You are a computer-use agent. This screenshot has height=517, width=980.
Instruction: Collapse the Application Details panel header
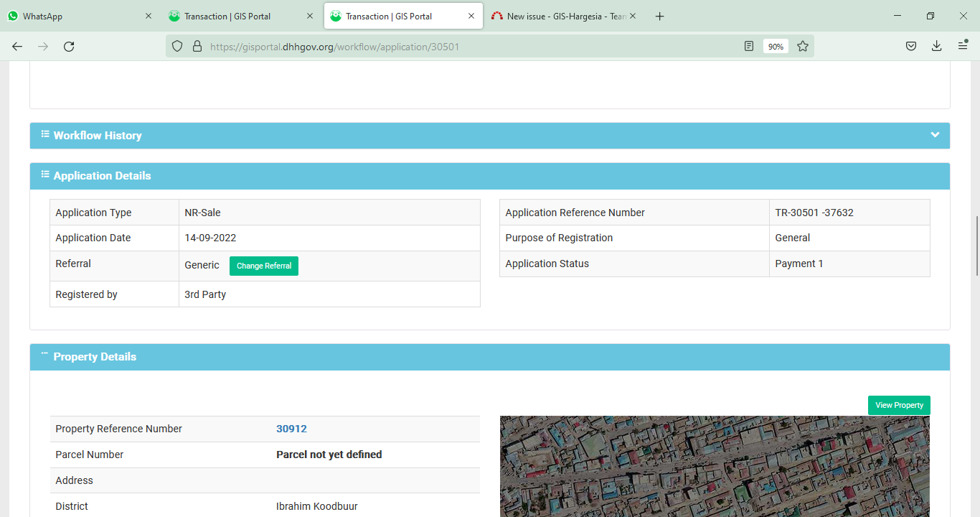pos(490,176)
